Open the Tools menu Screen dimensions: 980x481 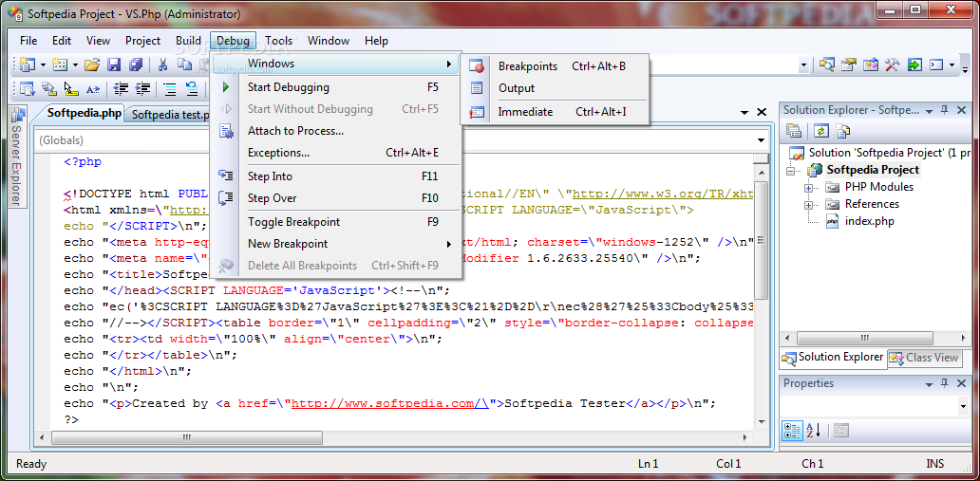[x=279, y=41]
